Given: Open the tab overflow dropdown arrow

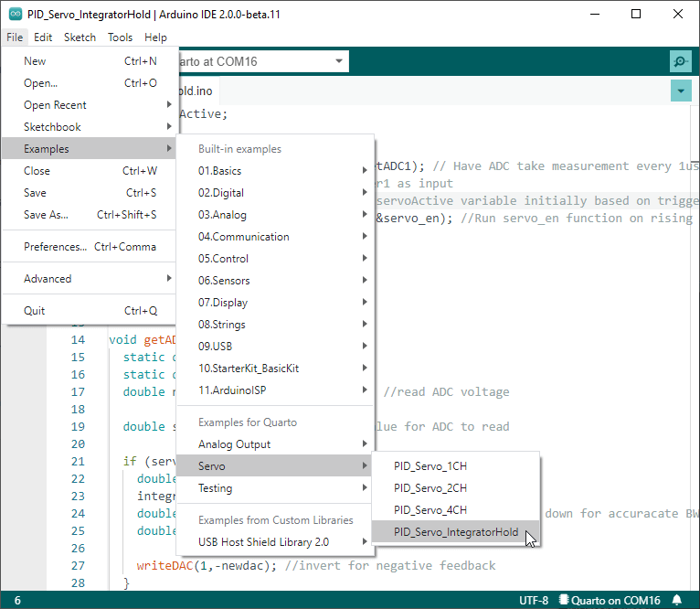Looking at the screenshot, I should pos(681,91).
